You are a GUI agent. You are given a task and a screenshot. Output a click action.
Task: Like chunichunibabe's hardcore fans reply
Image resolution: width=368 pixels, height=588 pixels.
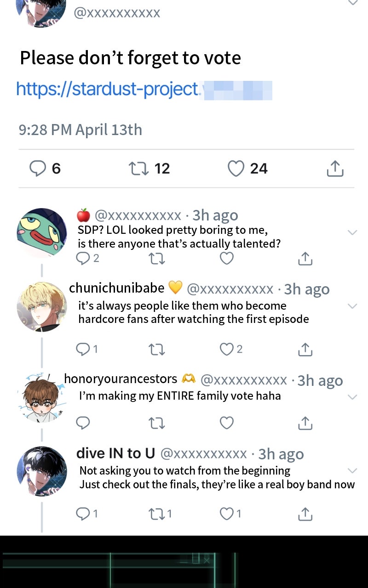pyautogui.click(x=226, y=350)
